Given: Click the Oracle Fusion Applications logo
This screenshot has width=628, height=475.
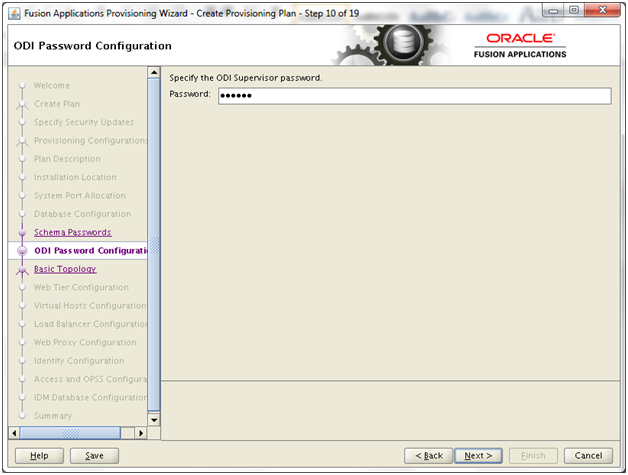Looking at the screenshot, I should 520,46.
